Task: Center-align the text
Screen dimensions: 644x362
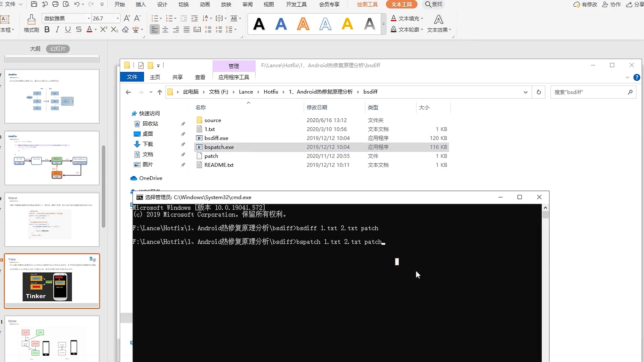Action: coord(165,29)
